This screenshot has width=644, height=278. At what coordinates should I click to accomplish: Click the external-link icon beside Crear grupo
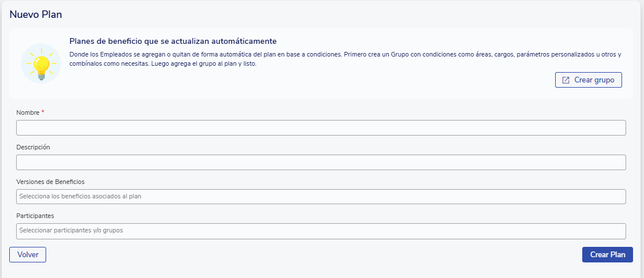click(566, 80)
